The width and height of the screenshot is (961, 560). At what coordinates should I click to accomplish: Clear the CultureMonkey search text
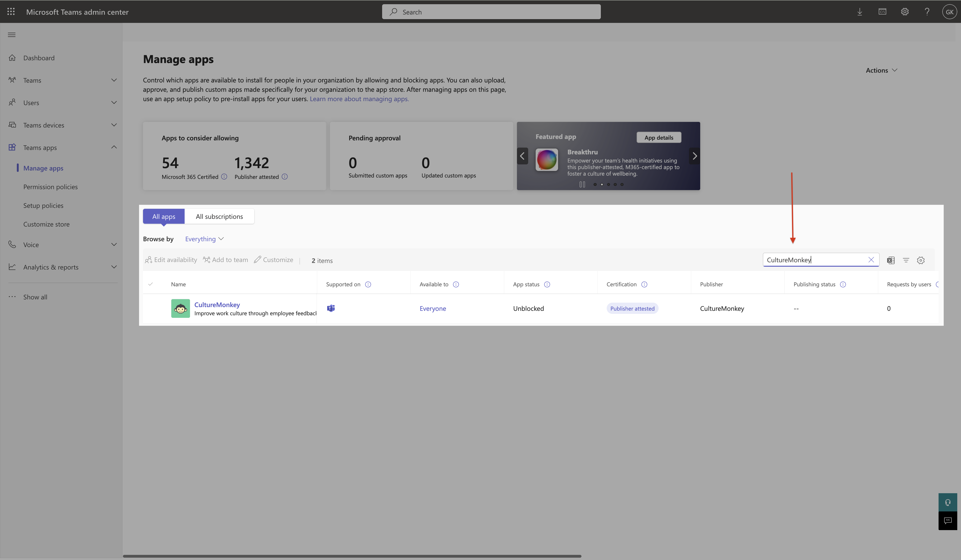point(871,260)
